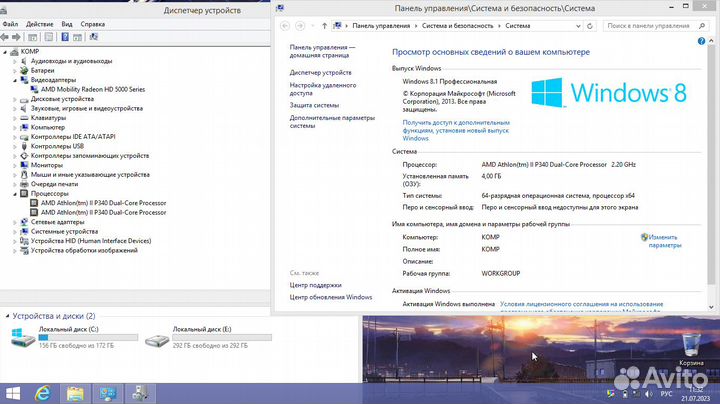Open File Explorer from taskbar
This screenshot has height=404, width=720.
click(75, 393)
